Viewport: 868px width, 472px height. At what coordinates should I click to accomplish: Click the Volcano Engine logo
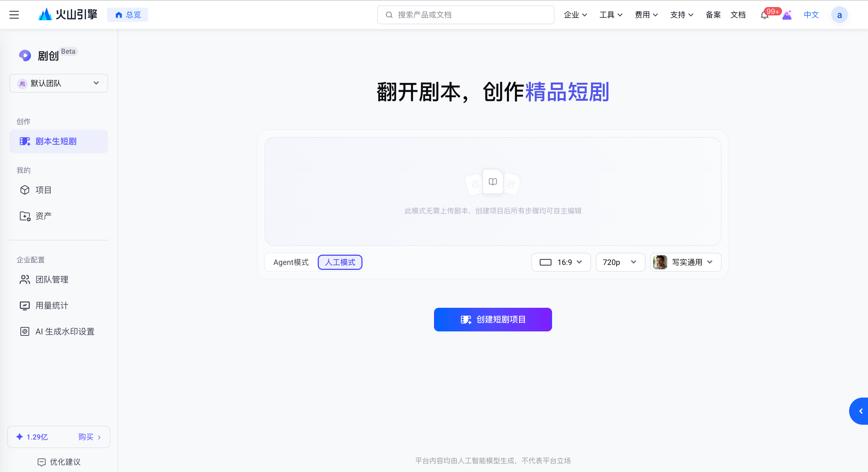(67, 14)
